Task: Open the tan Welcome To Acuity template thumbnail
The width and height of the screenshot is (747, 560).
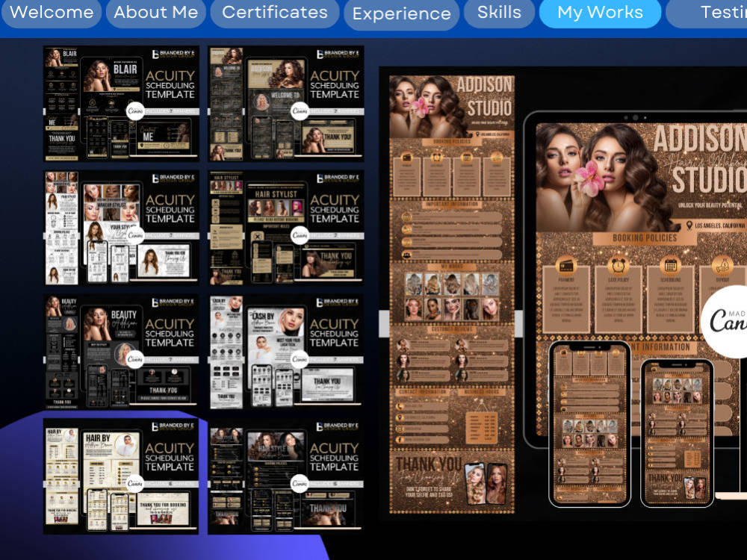Action: point(286,104)
